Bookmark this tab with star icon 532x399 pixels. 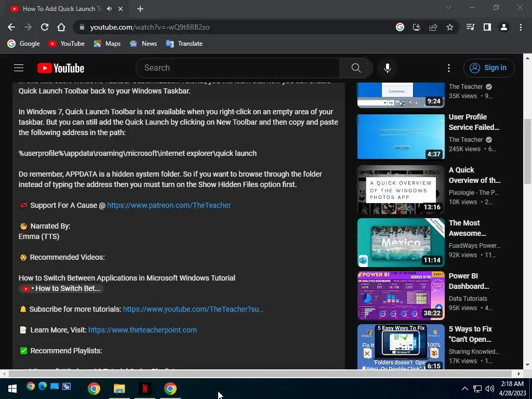coord(450,27)
